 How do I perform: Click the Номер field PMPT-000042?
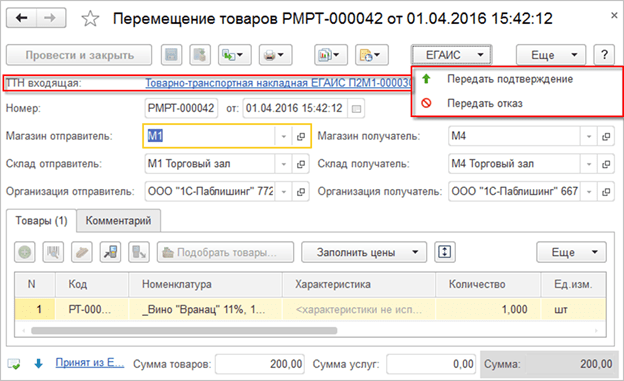(181, 108)
